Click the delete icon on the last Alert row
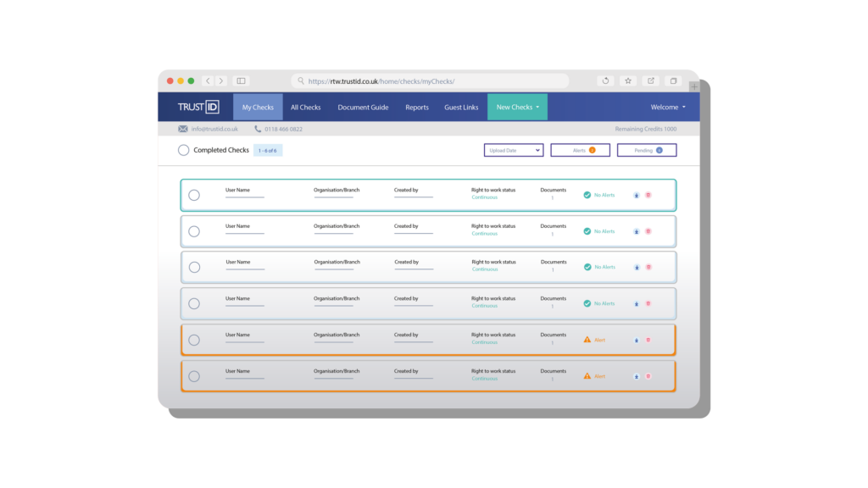The width and height of the screenshot is (868, 488). click(x=648, y=375)
